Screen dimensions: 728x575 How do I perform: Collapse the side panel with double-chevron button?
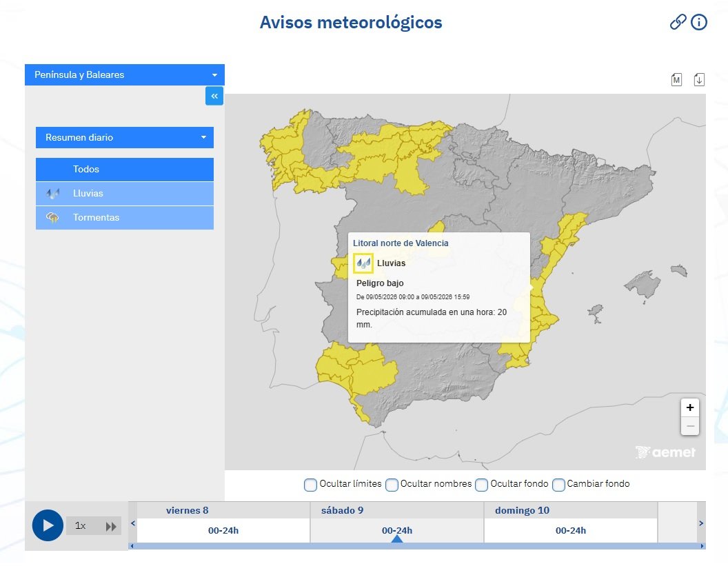point(214,96)
